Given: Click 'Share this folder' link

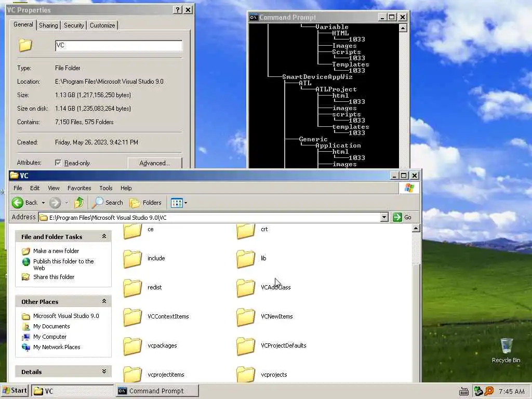Looking at the screenshot, I should pyautogui.click(x=54, y=277).
